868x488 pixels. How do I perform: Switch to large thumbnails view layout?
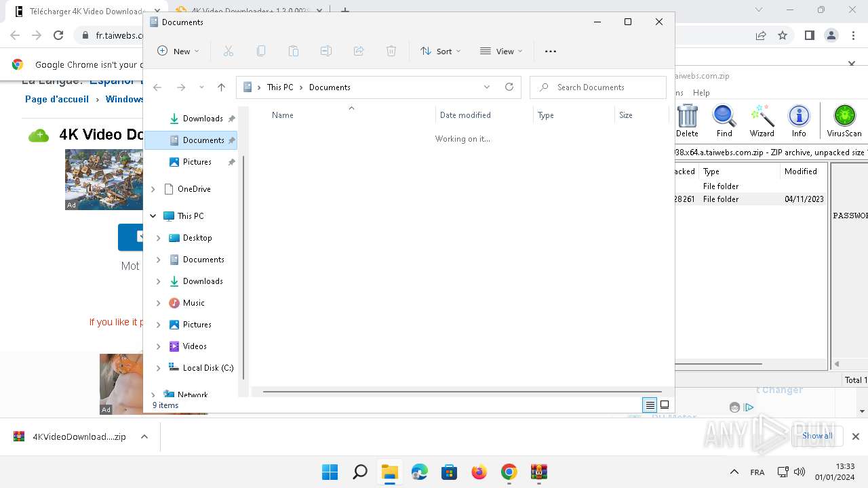[x=665, y=405]
